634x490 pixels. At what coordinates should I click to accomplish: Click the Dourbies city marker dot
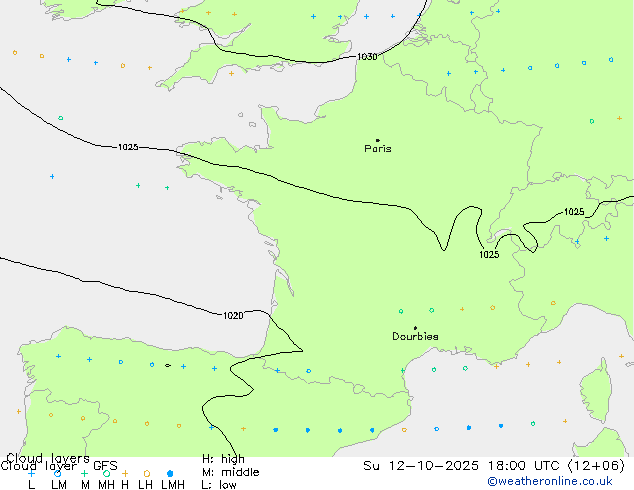coord(415,328)
